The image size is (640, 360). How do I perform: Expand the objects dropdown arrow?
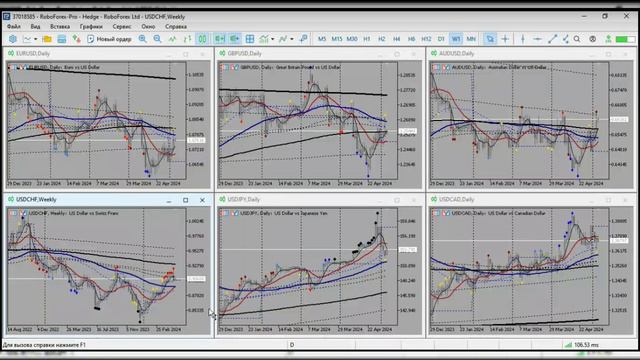pos(291,39)
